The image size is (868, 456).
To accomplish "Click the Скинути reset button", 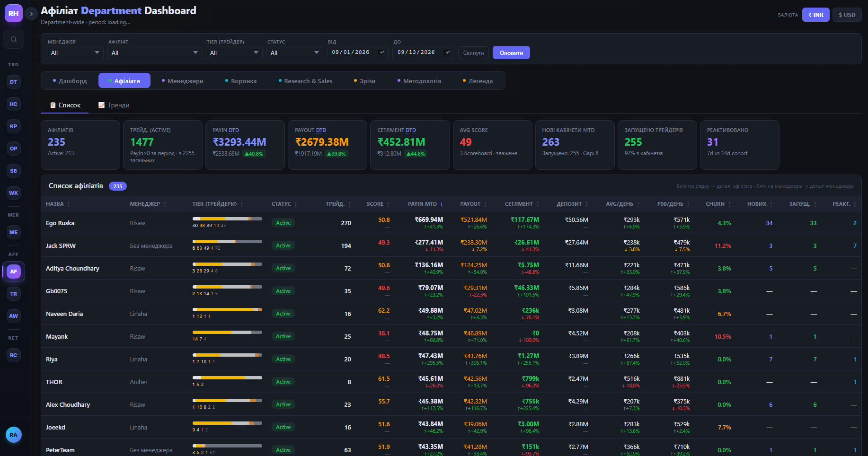I will tap(473, 53).
